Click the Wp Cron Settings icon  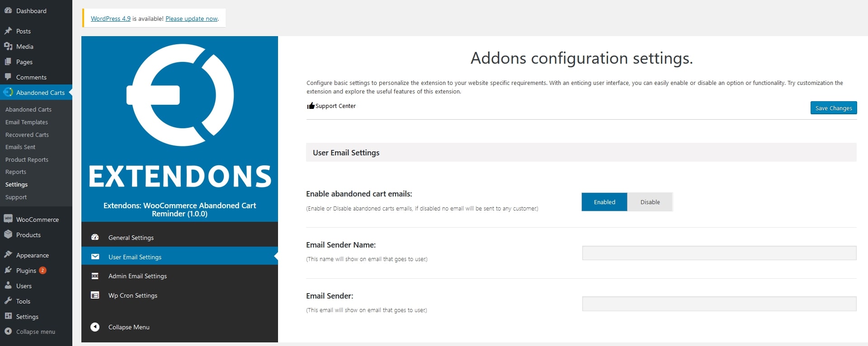(x=95, y=295)
